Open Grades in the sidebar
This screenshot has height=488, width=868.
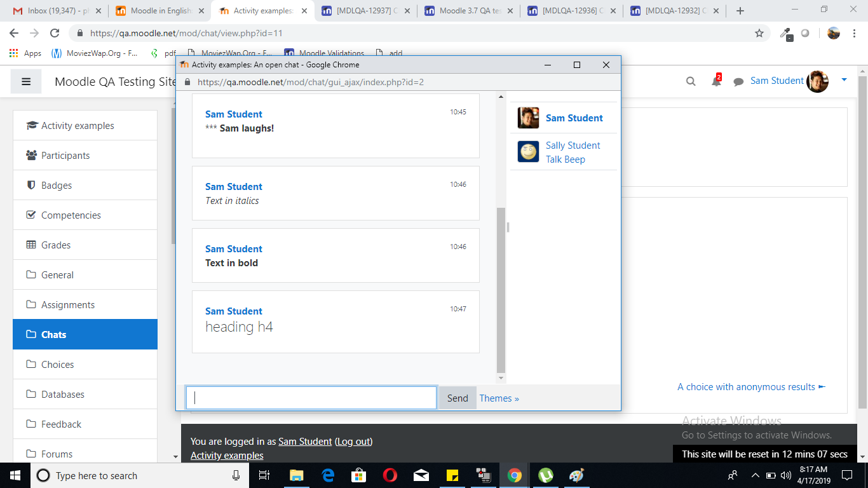(x=85, y=245)
